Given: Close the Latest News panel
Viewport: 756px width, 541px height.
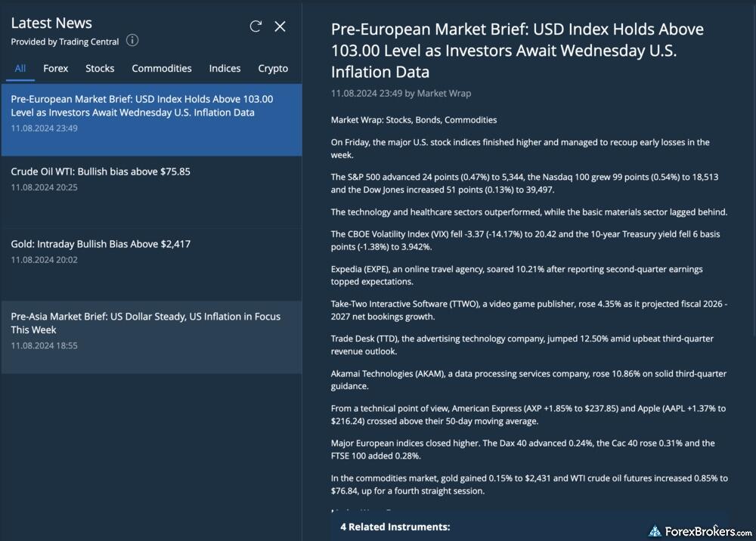Looking at the screenshot, I should point(280,26).
